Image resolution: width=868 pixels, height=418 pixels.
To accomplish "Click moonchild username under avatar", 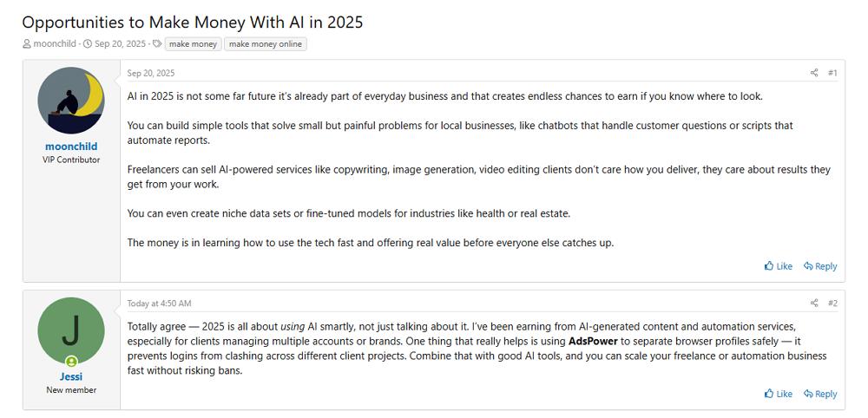I will coord(71,147).
